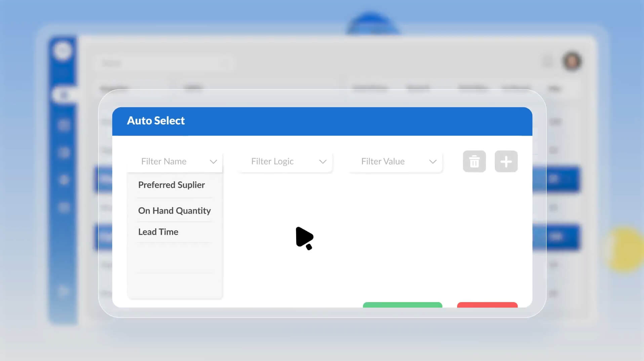
Task: Click the green confirm button at bottom
Action: click(x=402, y=306)
